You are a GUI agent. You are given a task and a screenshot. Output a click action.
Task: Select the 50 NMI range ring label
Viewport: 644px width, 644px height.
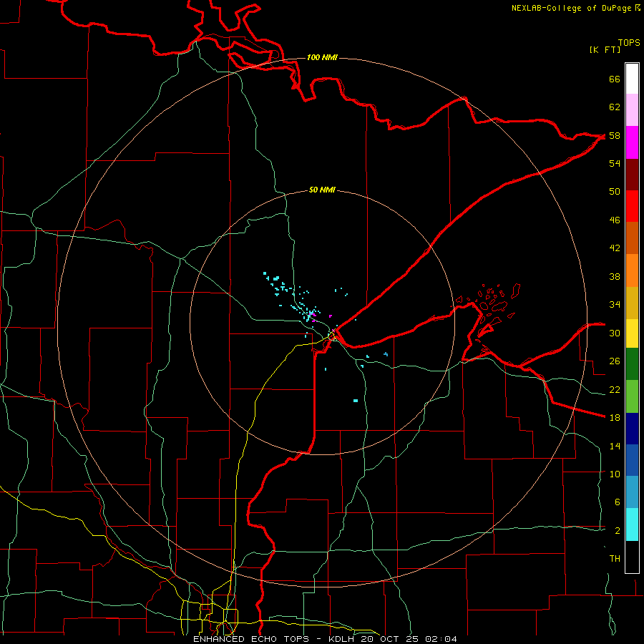point(322,190)
